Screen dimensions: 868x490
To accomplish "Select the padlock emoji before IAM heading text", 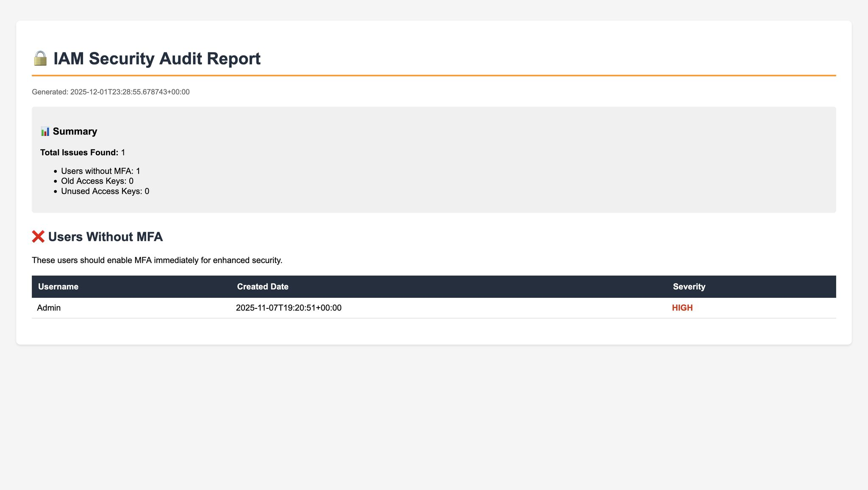I will (41, 58).
